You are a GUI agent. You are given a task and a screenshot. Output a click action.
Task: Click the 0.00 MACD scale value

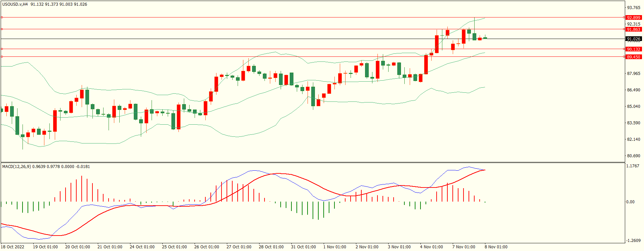630,202
